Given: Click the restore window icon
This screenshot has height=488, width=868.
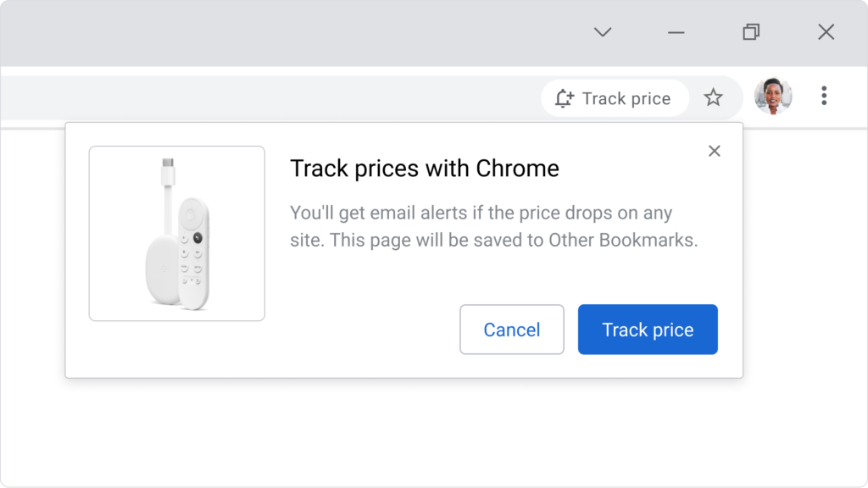Looking at the screenshot, I should coord(749,32).
